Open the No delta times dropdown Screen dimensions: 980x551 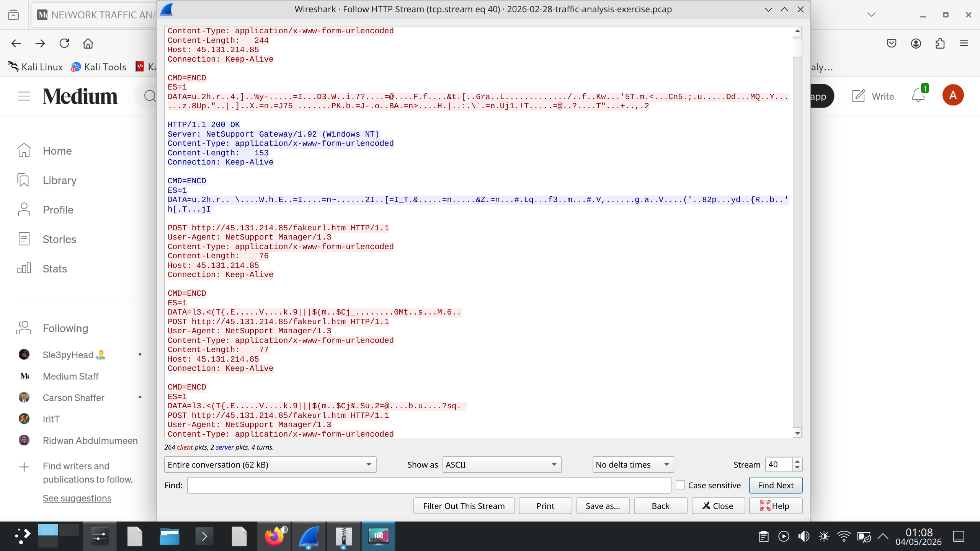633,465
